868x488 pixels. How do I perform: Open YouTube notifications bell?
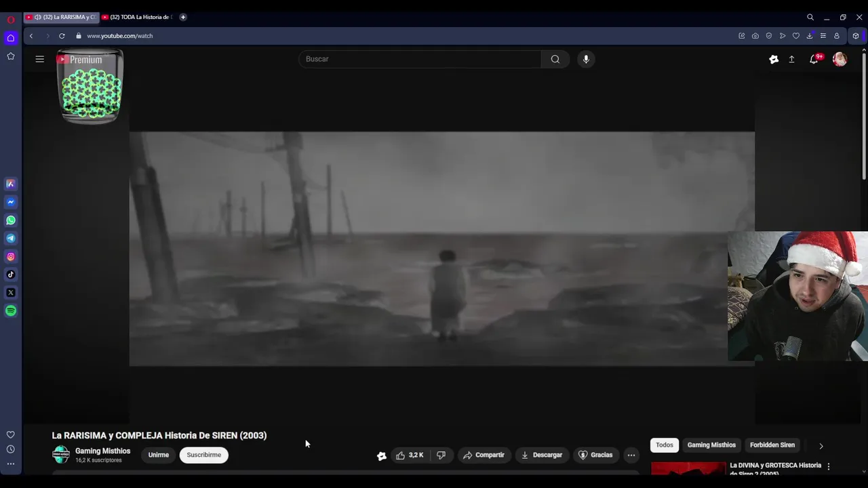pyautogui.click(x=814, y=59)
